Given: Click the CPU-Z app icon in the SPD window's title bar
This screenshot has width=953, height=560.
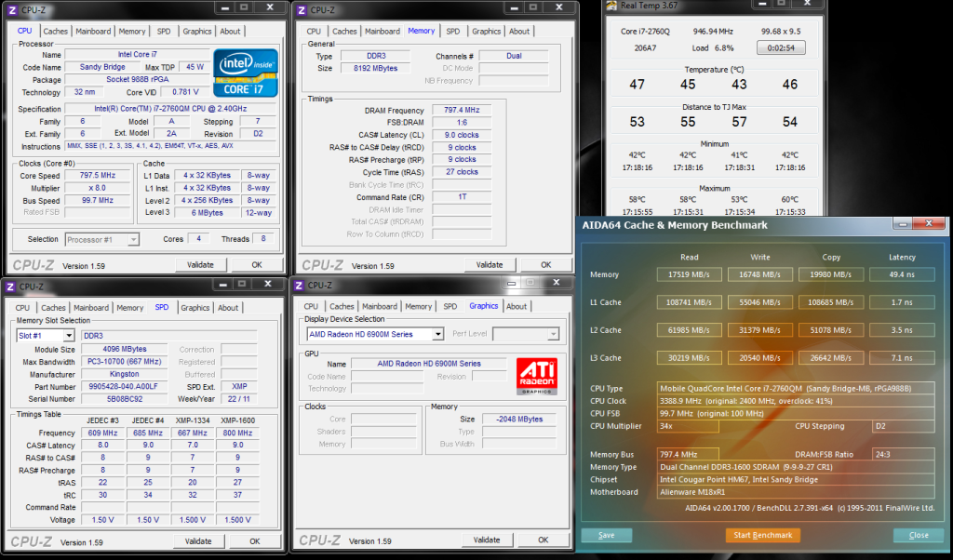Looking at the screenshot, I should coord(10,287).
